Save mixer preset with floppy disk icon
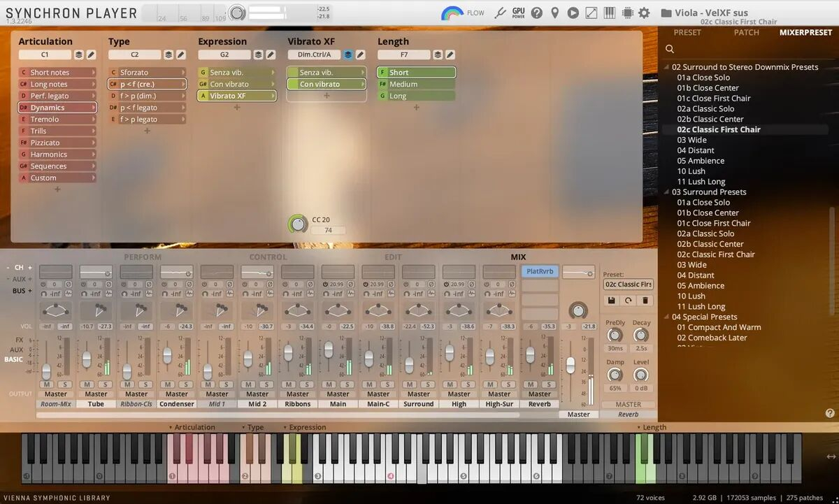839x504 pixels. point(611,301)
